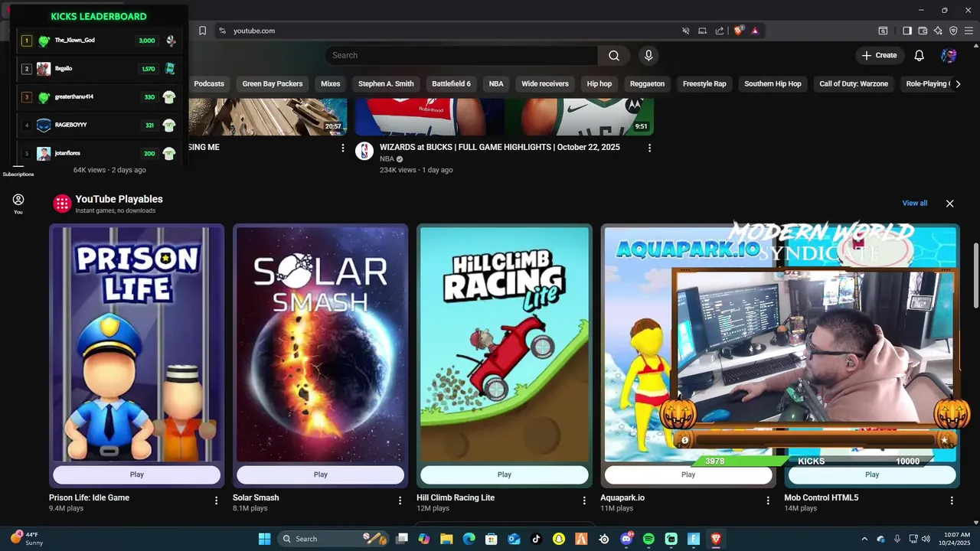The height and width of the screenshot is (551, 980).
Task: Select the Wide receivers chip
Action: coord(545,84)
